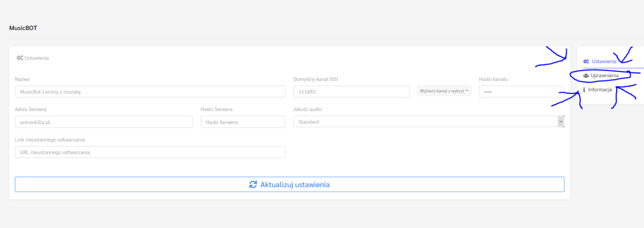Viewport: 644px width, 228px height.
Task: Focus the Hasło kanału password field
Action: point(521,92)
